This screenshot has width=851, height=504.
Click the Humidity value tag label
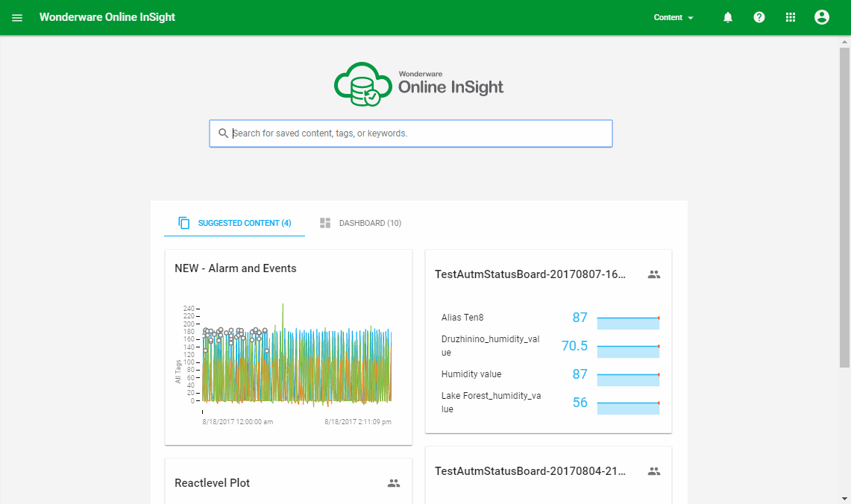[x=471, y=374]
